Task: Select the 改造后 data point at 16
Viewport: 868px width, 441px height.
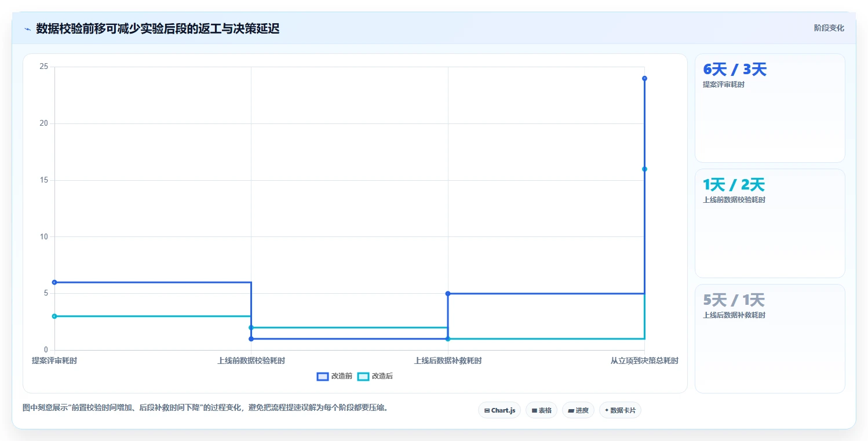Action: (x=644, y=169)
